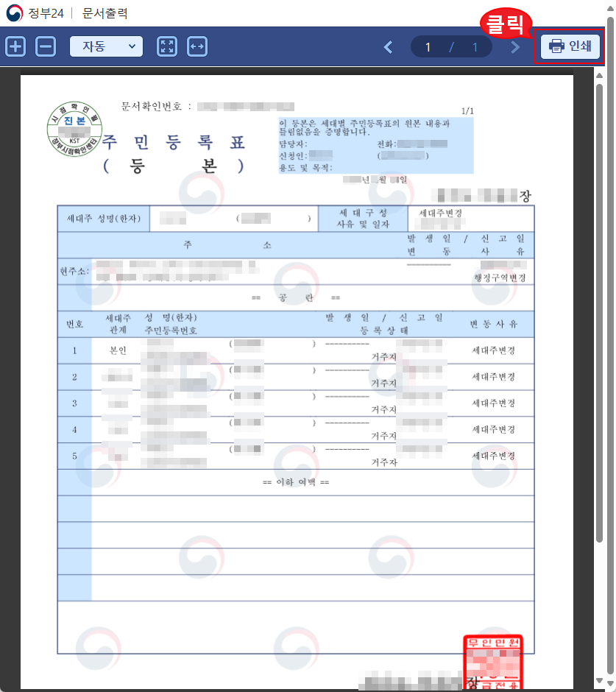Click the 세대주 성명(한자) header cell

point(104,219)
